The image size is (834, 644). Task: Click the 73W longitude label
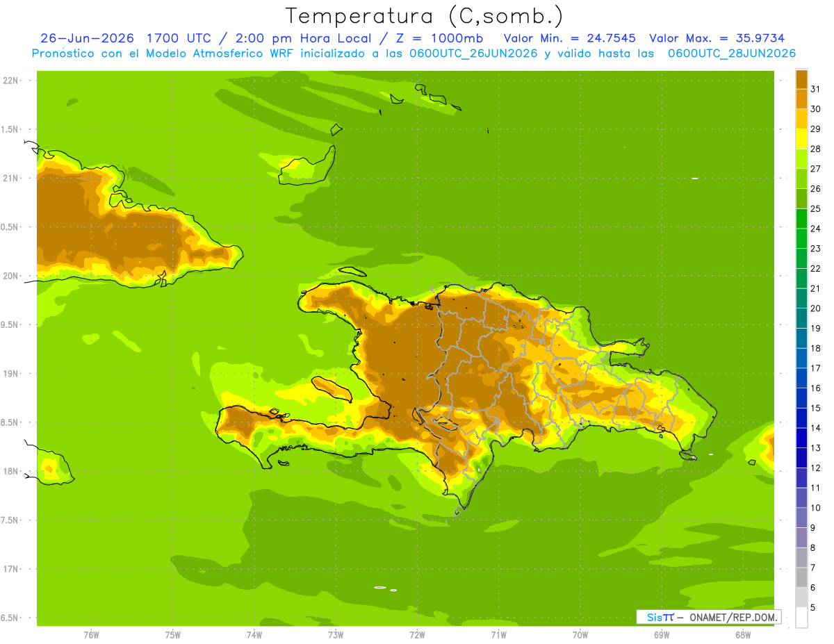tap(336, 635)
